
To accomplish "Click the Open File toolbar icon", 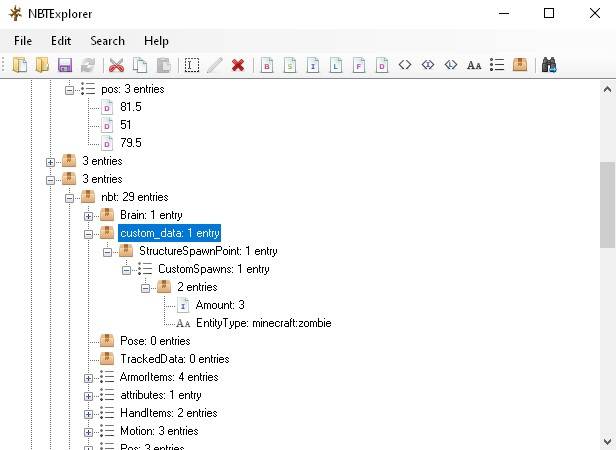I will click(20, 65).
